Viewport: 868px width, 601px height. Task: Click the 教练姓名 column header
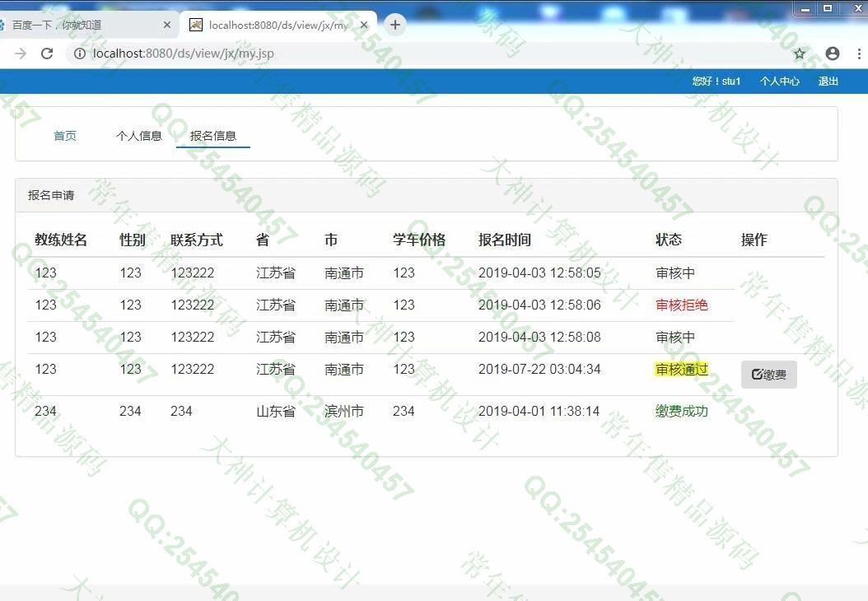[61, 240]
